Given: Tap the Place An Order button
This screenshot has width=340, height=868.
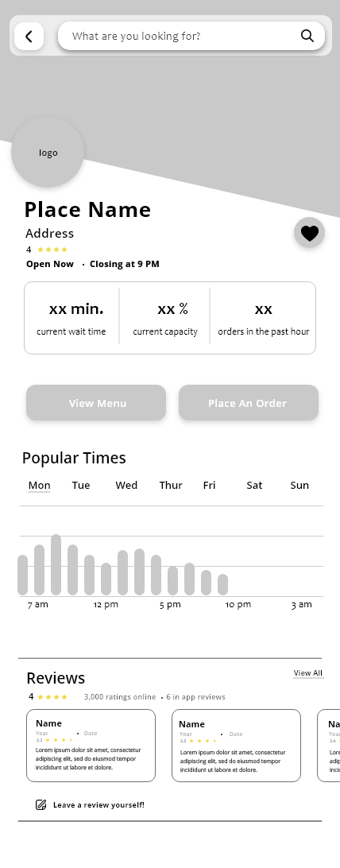Looking at the screenshot, I should click(x=248, y=402).
